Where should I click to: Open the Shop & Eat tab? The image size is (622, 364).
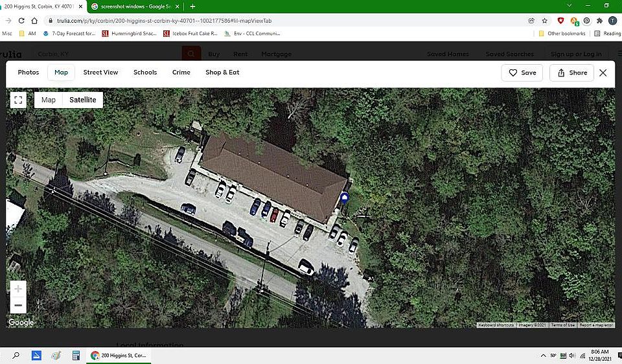pos(222,73)
